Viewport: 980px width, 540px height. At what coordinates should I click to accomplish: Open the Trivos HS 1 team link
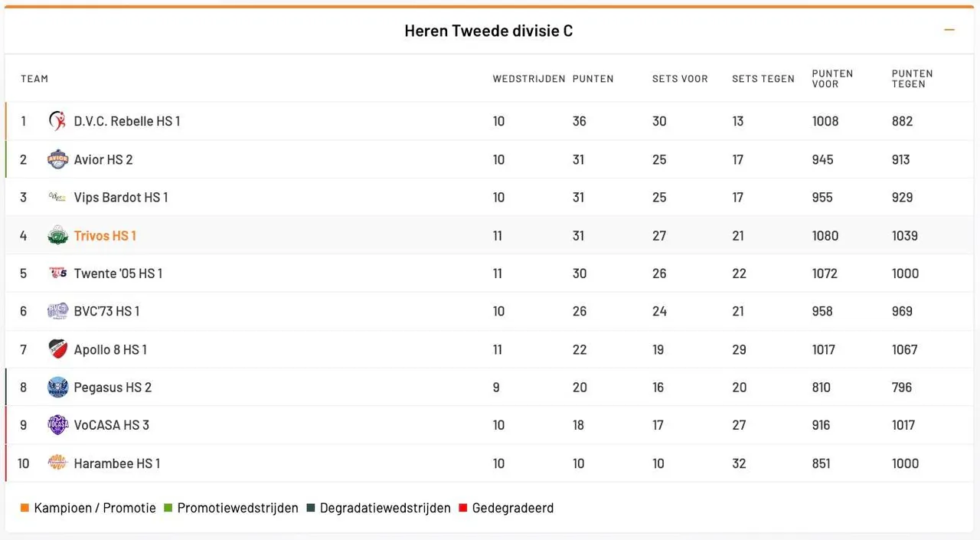click(x=105, y=236)
